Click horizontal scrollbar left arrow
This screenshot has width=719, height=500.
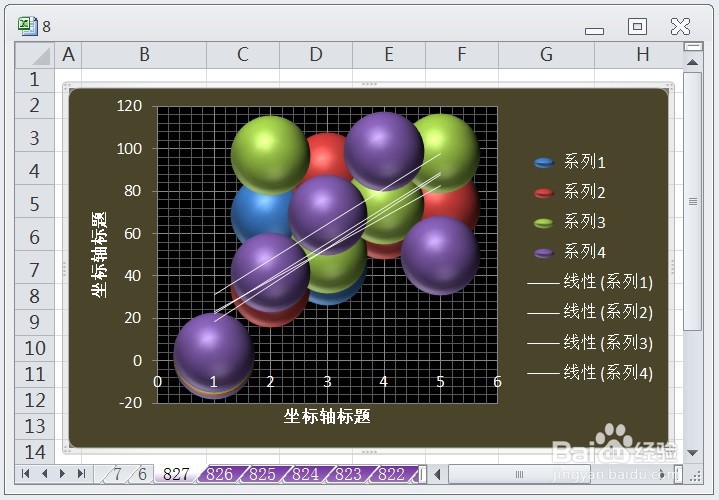point(438,474)
